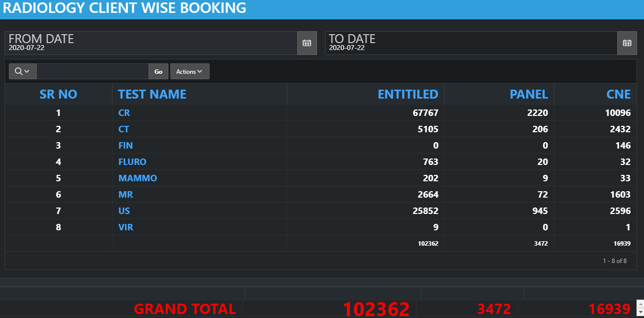
Task: Select the MAMMO entitled value 202
Action: [x=430, y=178]
